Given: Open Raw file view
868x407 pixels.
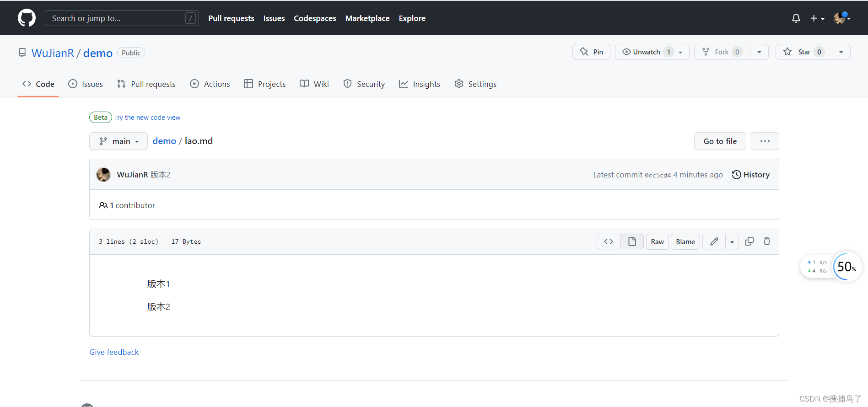Looking at the screenshot, I should pos(658,241).
